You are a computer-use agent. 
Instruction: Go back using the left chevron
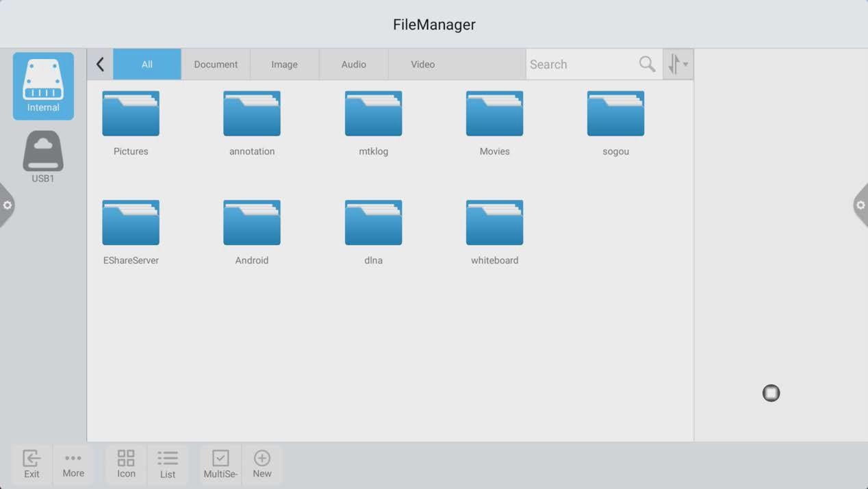[100, 64]
